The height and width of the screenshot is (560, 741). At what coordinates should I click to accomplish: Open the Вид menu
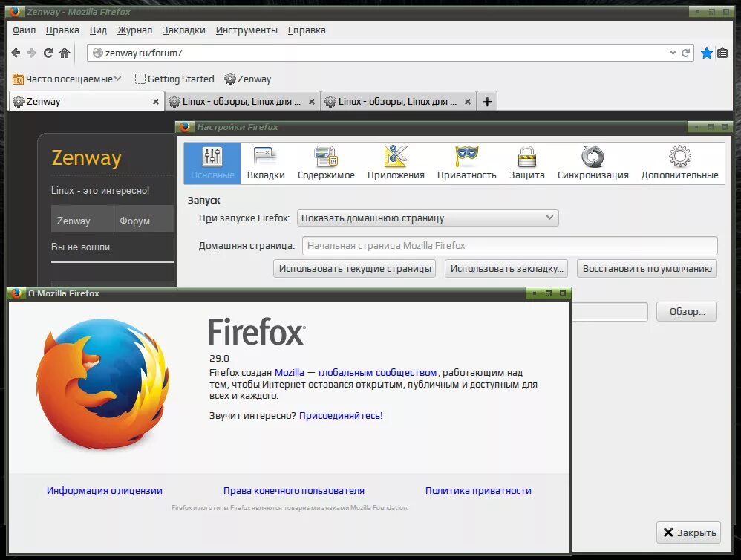click(x=98, y=30)
